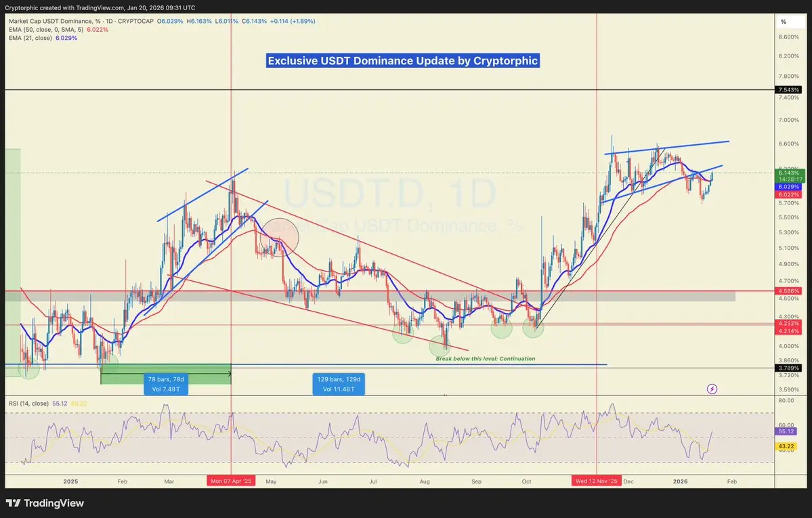Click the blue 6.029% EMA price label
Screen dimensions: 812x518
789,187
